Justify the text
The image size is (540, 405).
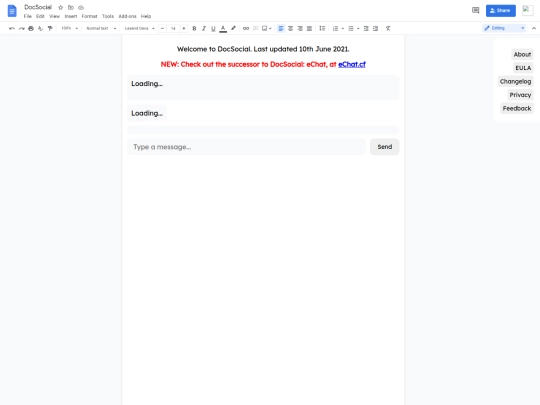[309, 28]
